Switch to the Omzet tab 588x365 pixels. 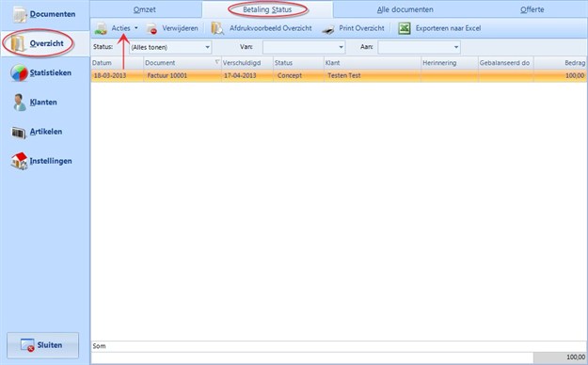(145, 9)
